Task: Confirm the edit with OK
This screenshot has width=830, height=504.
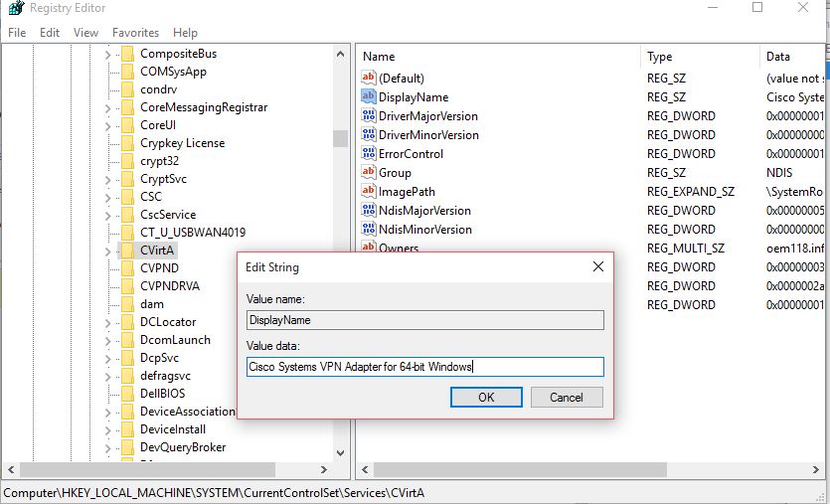Action: (x=486, y=397)
